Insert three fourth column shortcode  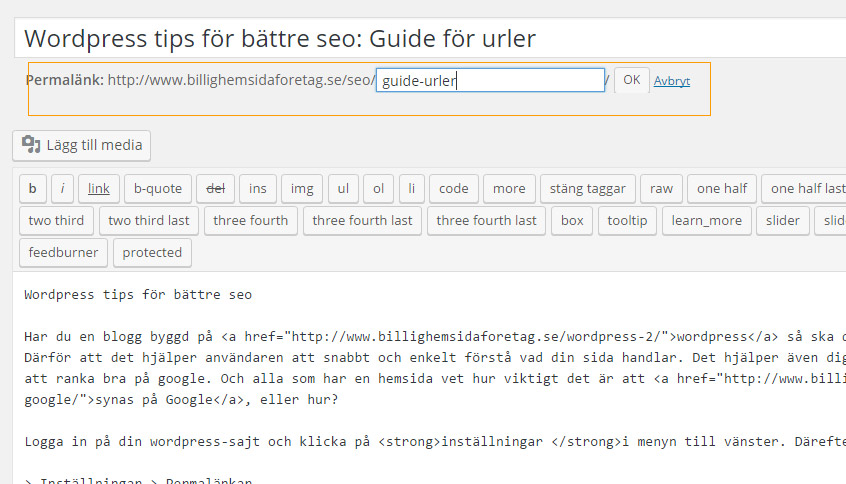coord(250,221)
